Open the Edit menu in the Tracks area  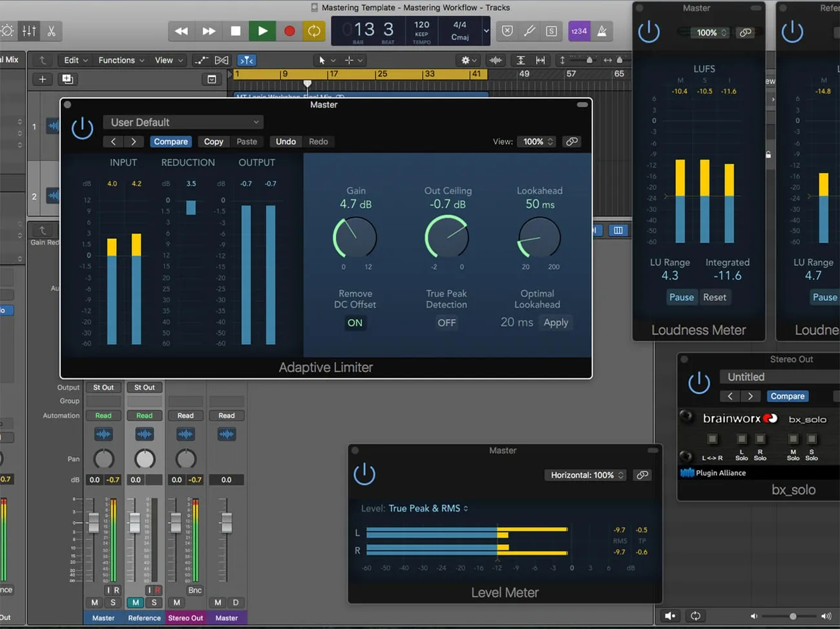point(71,60)
